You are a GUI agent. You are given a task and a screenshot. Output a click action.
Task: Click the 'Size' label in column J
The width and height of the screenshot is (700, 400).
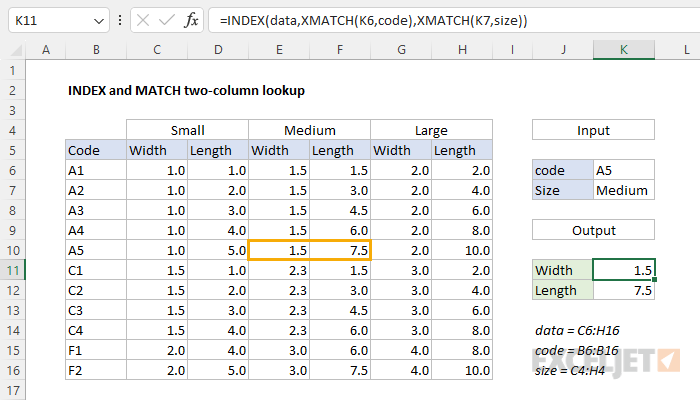tap(563, 190)
